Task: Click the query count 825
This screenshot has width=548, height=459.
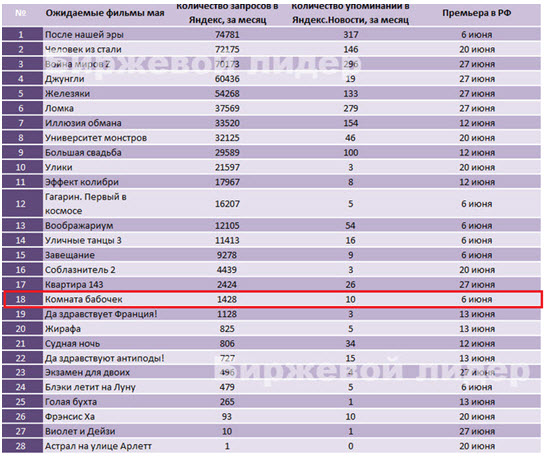Action: pyautogui.click(x=227, y=329)
